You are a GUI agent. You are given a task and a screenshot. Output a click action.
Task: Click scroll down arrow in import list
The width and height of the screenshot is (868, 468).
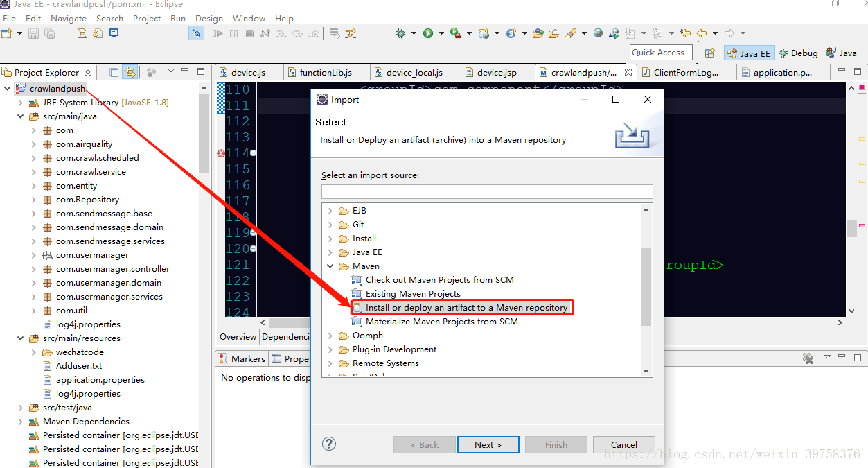click(646, 371)
